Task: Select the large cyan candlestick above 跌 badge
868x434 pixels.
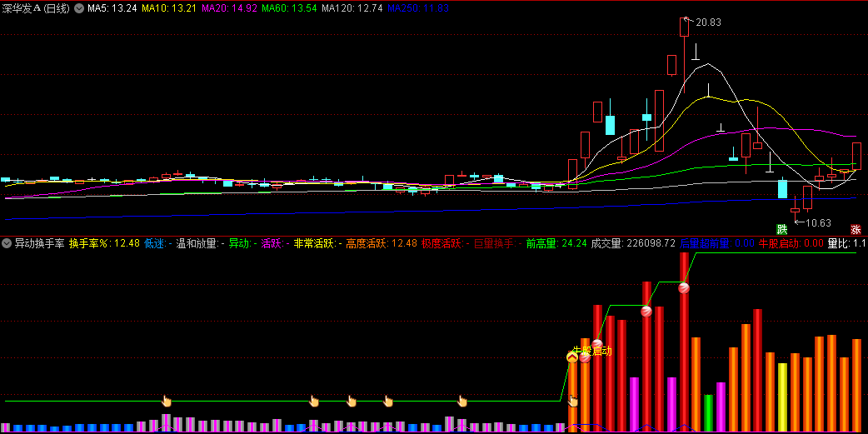Action: click(782, 188)
